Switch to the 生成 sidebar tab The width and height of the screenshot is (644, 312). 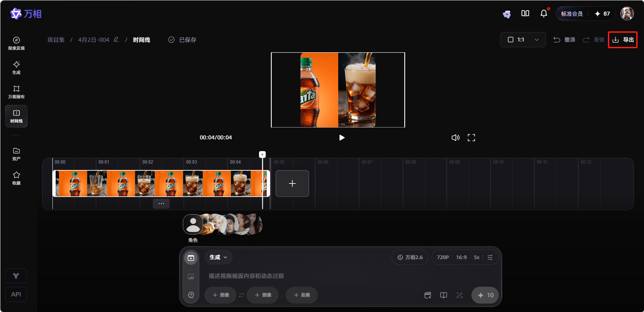tap(16, 68)
